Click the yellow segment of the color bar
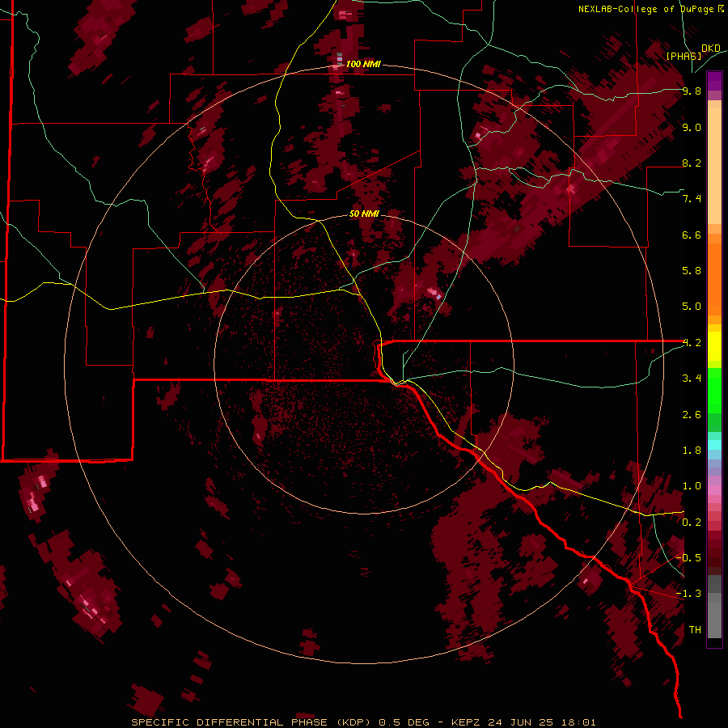The width and height of the screenshot is (728, 728). tap(714, 345)
